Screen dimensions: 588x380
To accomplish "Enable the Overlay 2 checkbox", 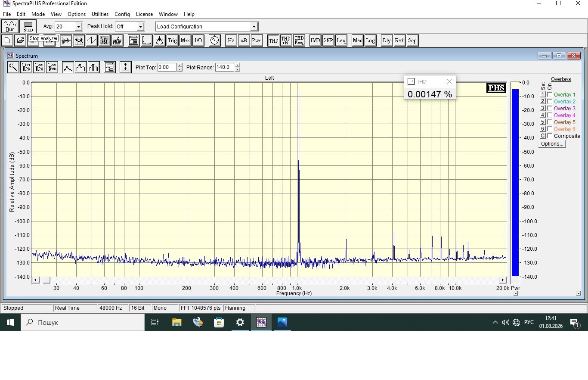I will (x=550, y=102).
